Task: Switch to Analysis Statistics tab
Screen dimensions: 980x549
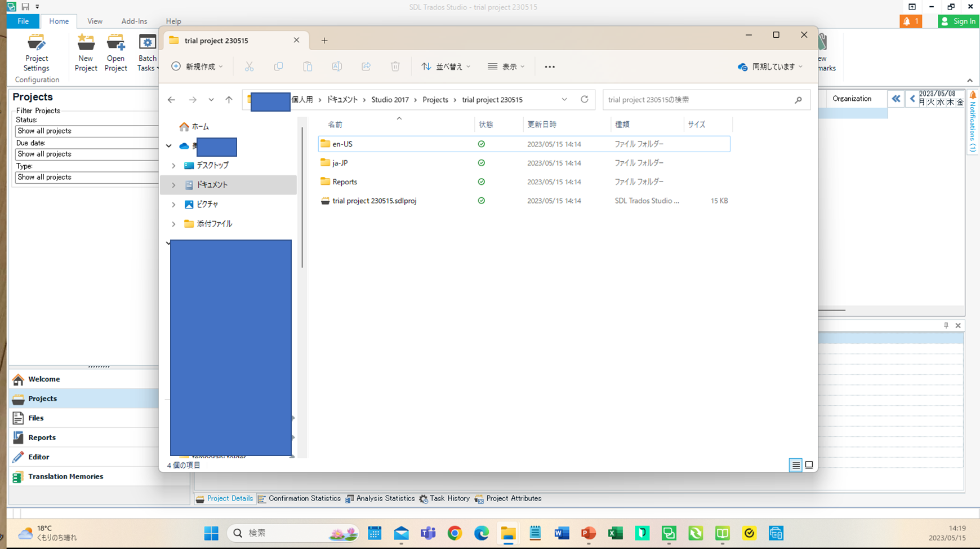Action: pyautogui.click(x=380, y=499)
